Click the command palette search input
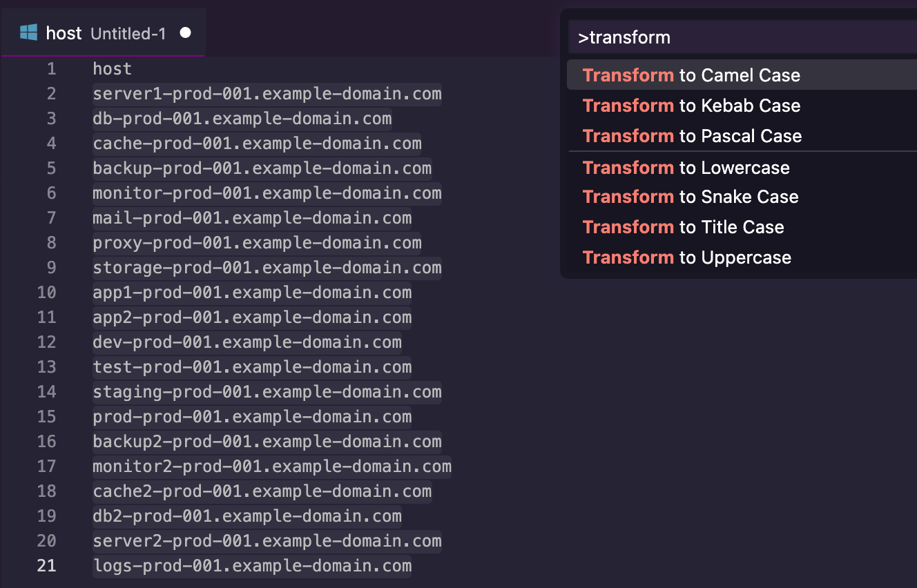The width and height of the screenshot is (917, 588). tap(739, 37)
